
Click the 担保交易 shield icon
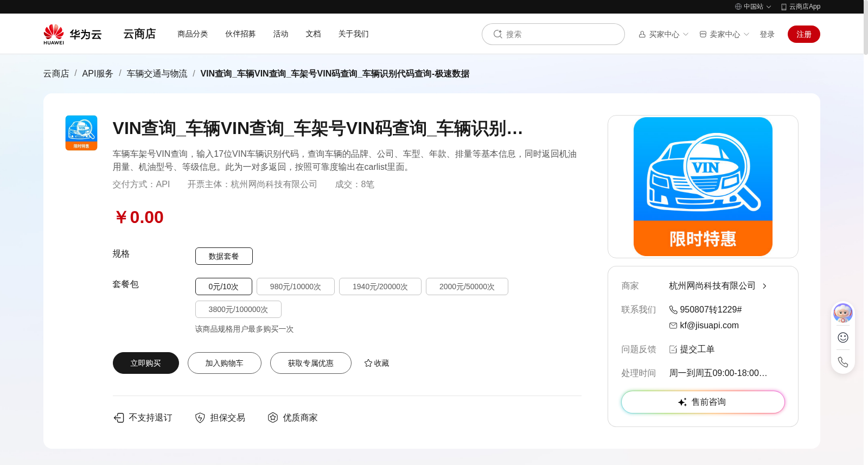pyautogui.click(x=200, y=417)
